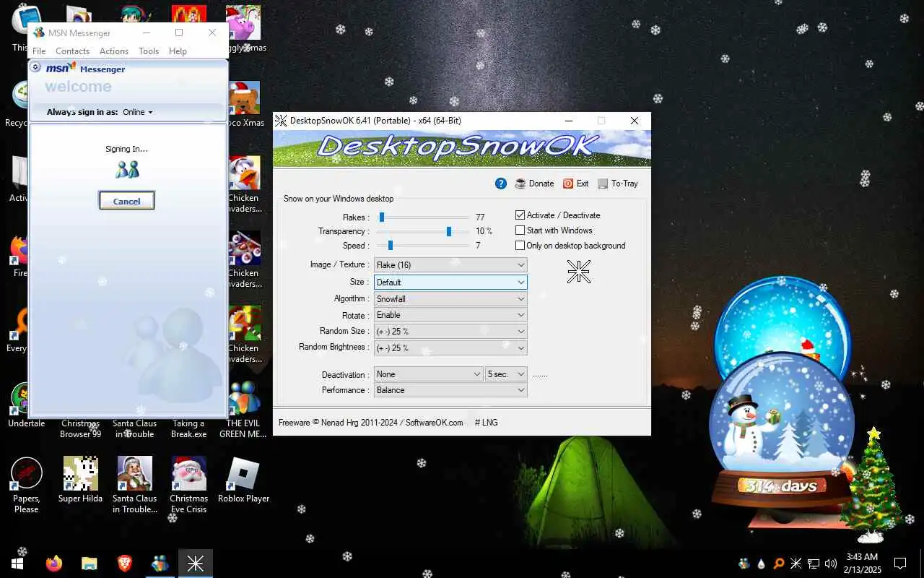Cancel the MSN Messenger sign-in

126,201
